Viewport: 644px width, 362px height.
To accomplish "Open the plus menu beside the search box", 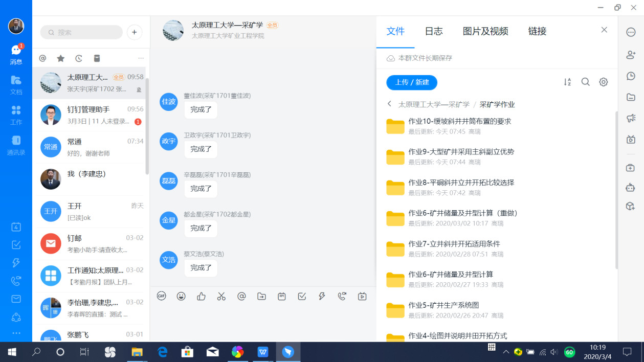I will coord(135,32).
